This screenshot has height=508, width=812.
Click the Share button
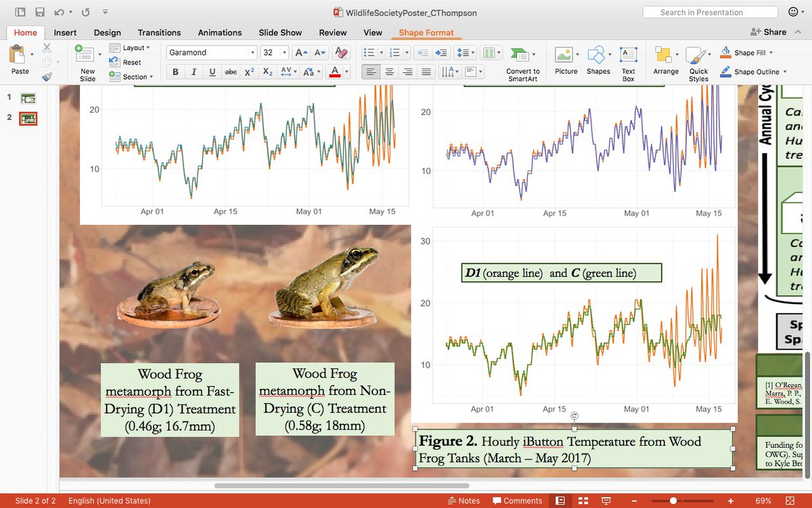[x=769, y=32]
